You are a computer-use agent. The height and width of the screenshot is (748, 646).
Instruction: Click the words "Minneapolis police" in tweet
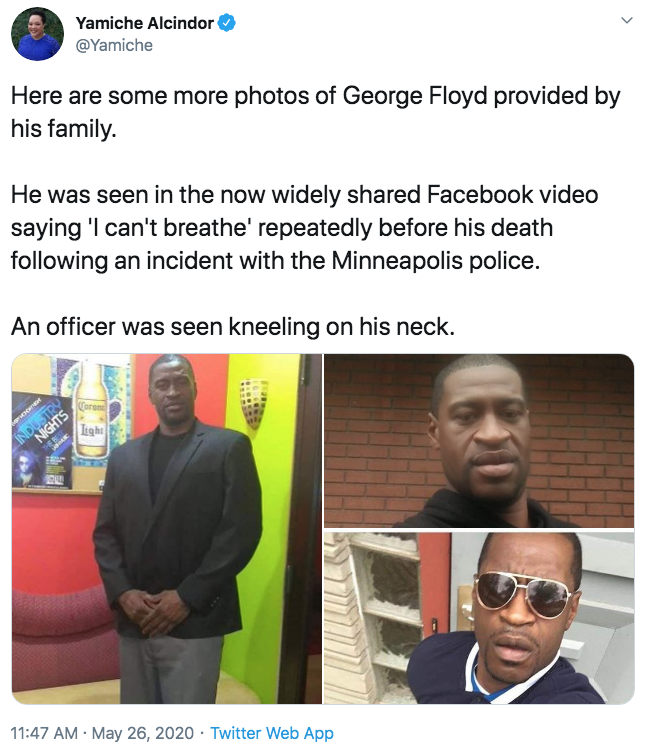pyautogui.click(x=436, y=261)
